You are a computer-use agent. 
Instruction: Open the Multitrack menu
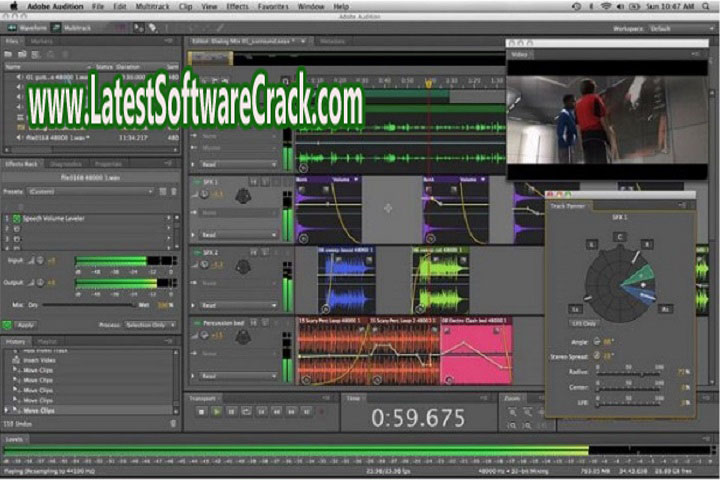[152, 6]
